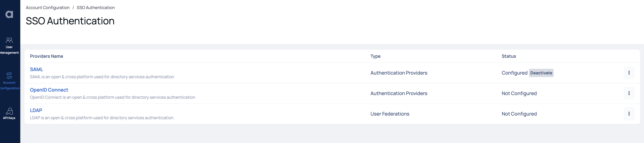This screenshot has width=644, height=143.
Task: Click the app logo in sidebar
Action: [9, 14]
